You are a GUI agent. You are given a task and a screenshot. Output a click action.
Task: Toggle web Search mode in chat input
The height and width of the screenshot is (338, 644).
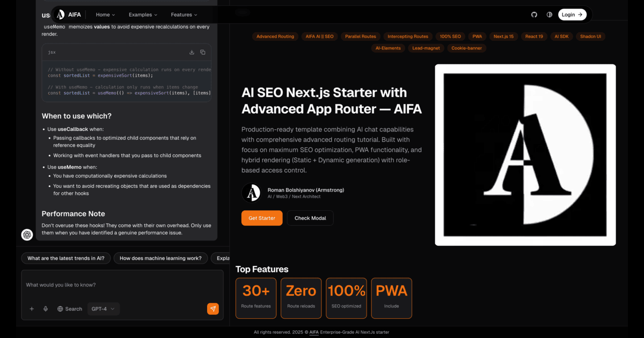point(70,308)
